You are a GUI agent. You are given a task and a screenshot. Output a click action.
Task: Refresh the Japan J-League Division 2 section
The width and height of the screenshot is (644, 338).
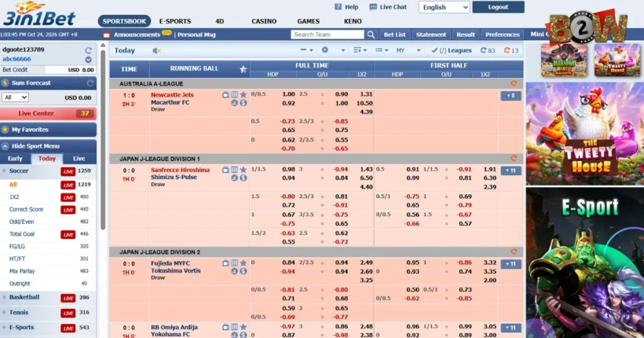513,252
